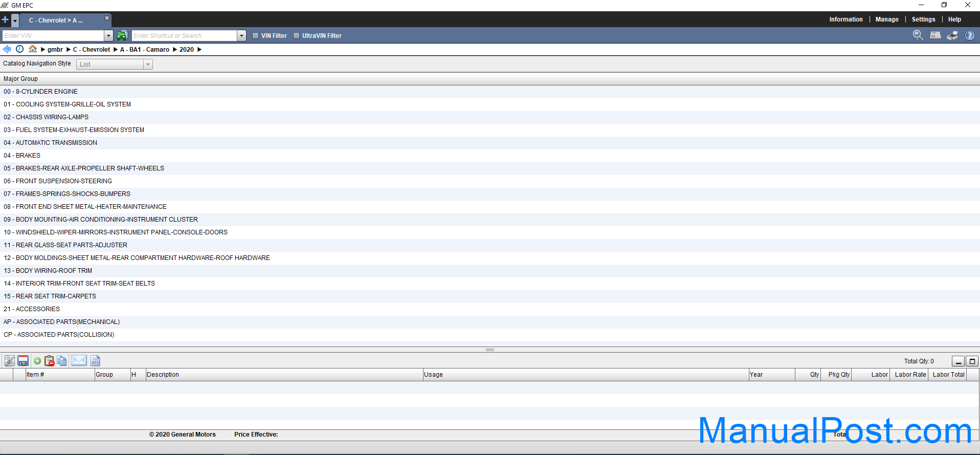Select 01 - COOLING SYSTEM-GRILLE-OIL SYSTEM
Viewport: 980px width, 455px height.
[490, 104]
